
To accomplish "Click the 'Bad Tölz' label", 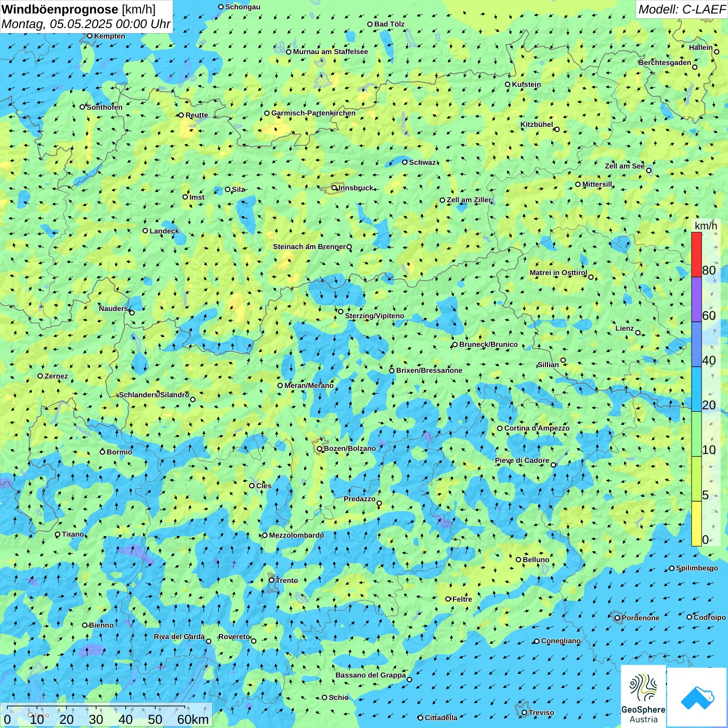I will coord(389,24).
